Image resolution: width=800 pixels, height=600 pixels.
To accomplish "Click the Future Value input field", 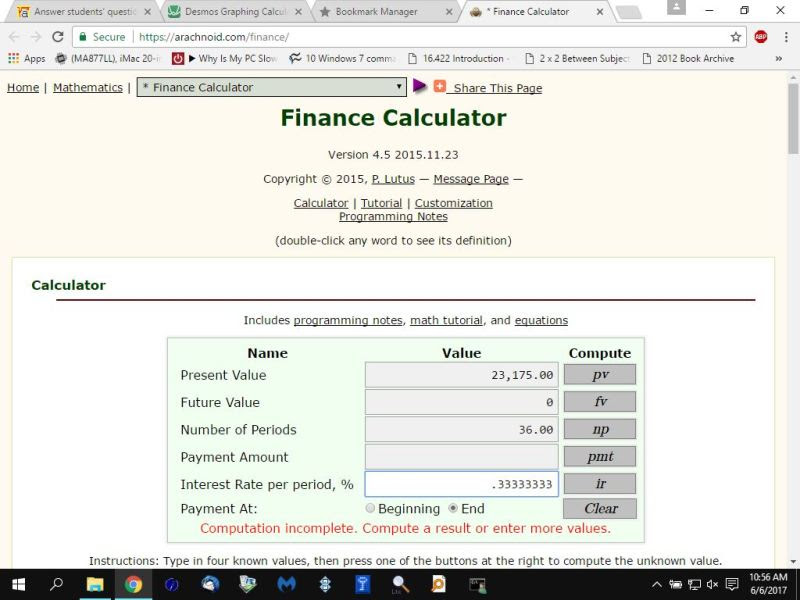I will pyautogui.click(x=462, y=402).
